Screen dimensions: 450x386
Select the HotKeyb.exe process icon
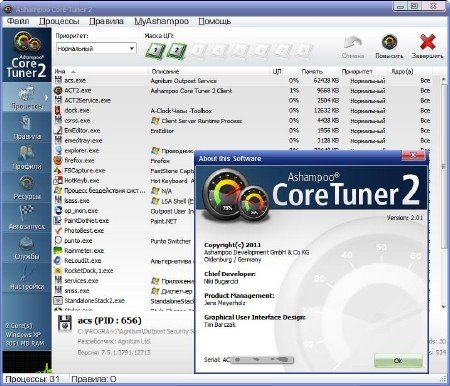pyautogui.click(x=58, y=180)
